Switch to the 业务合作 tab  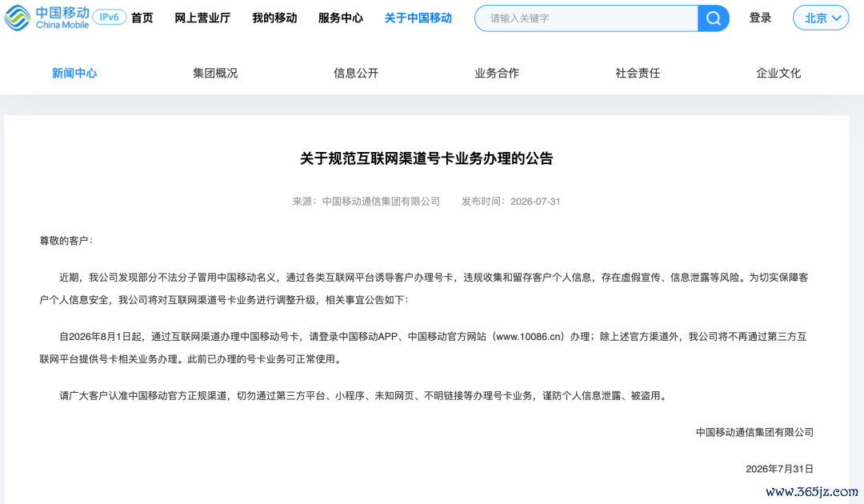tap(497, 74)
